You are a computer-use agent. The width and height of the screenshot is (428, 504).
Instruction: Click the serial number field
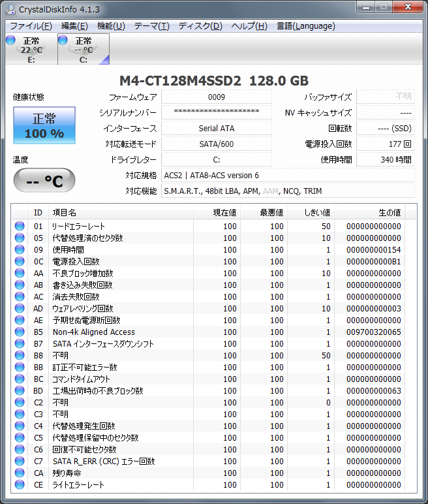[x=216, y=112]
